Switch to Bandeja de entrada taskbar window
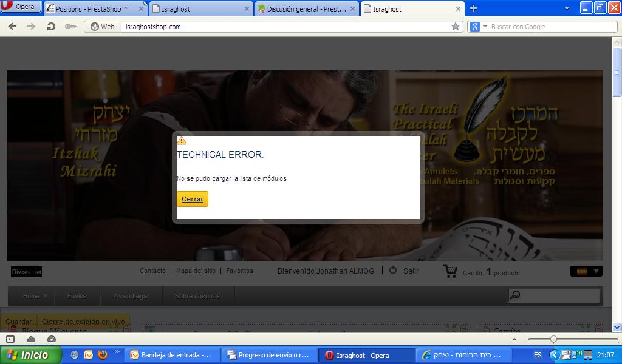 pos(173,355)
